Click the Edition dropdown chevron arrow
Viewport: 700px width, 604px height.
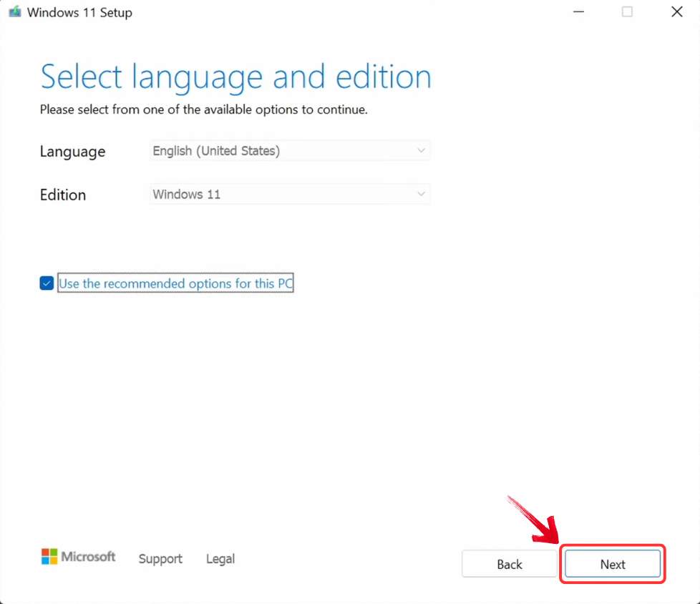422,194
